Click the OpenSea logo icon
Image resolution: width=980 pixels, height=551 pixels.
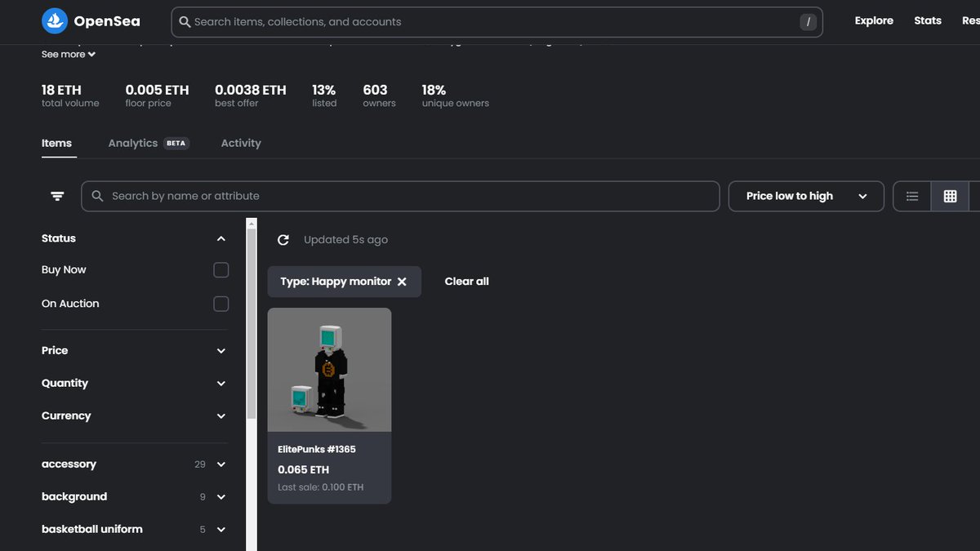pos(55,21)
